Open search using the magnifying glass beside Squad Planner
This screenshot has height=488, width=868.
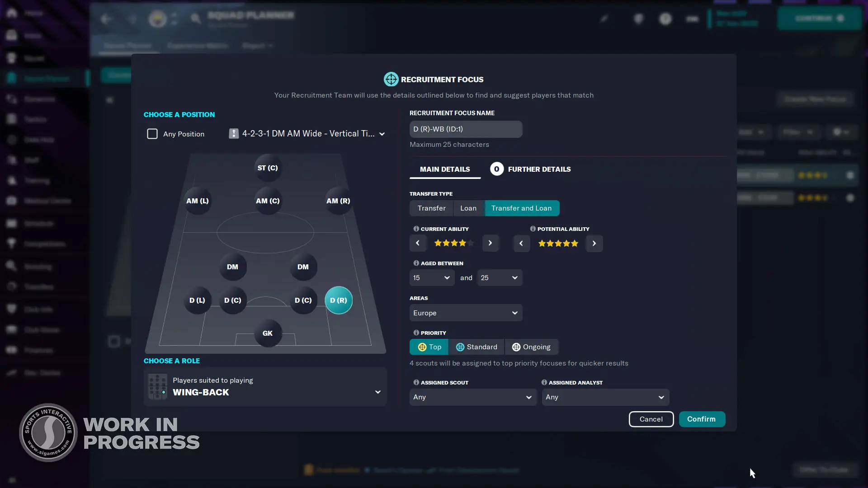[x=195, y=19]
